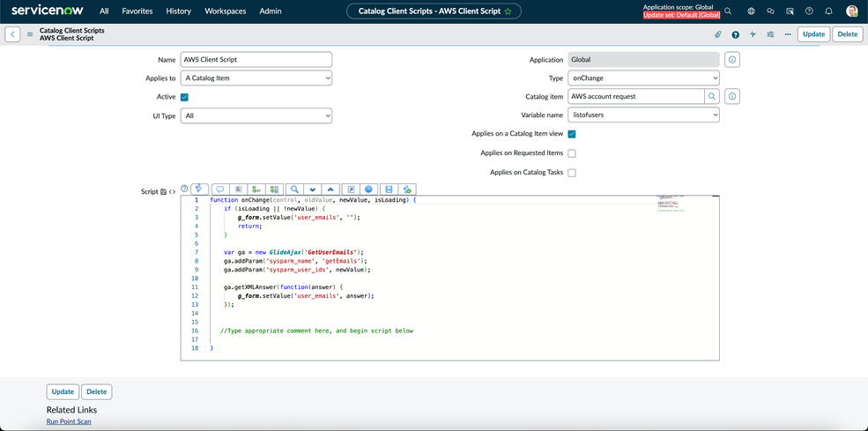Open the screen picker icon in header

click(790, 11)
